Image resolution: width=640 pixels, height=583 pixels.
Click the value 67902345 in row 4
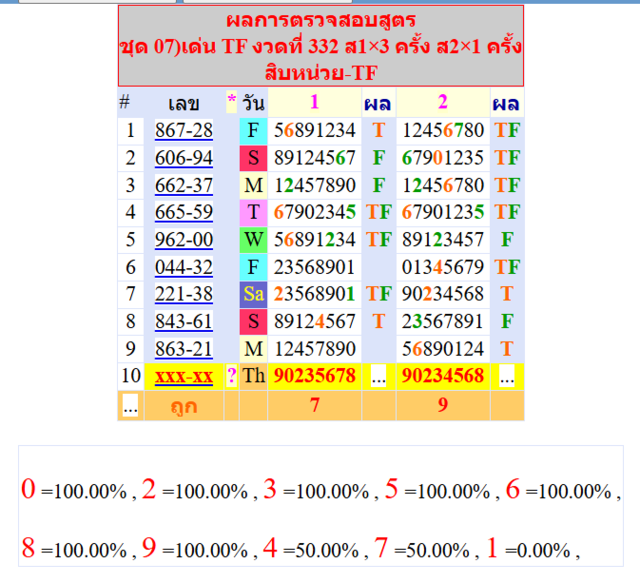(x=314, y=212)
